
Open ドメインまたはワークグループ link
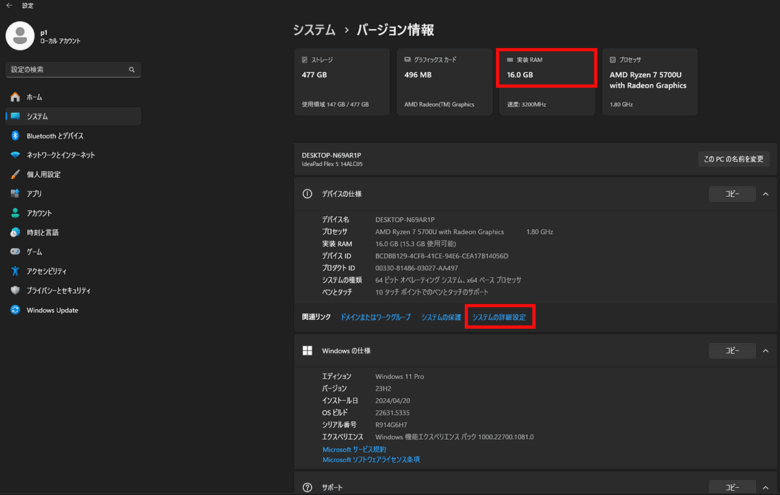[x=376, y=317]
